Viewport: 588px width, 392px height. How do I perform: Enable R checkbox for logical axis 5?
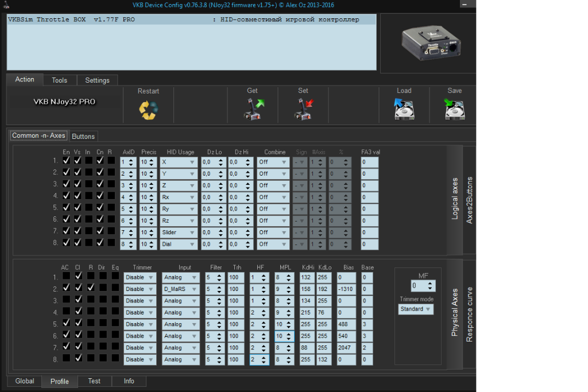111,207
